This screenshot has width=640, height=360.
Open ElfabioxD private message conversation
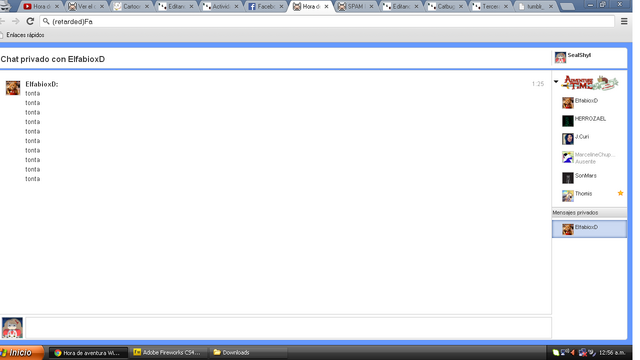coord(589,229)
